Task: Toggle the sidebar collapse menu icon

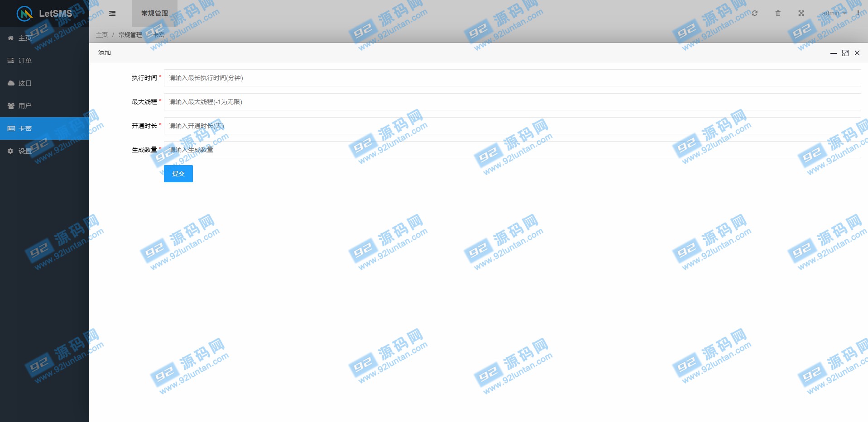Action: [112, 14]
